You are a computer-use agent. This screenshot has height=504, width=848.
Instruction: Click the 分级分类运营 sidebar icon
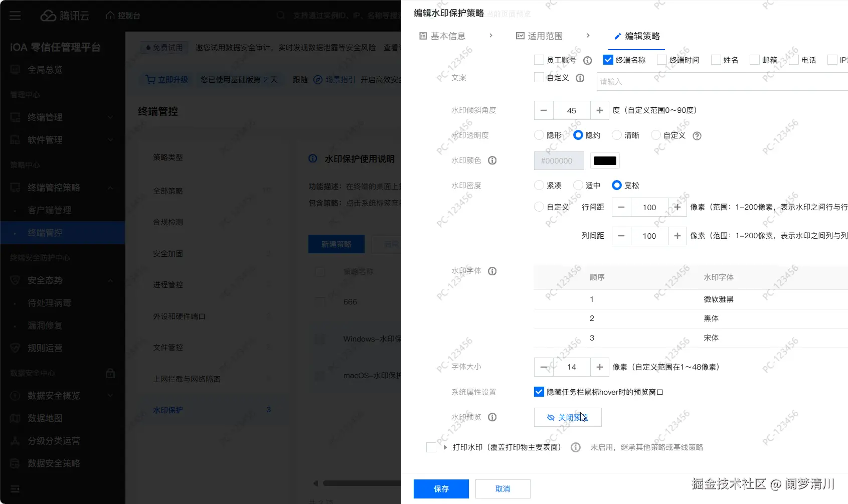pos(15,441)
